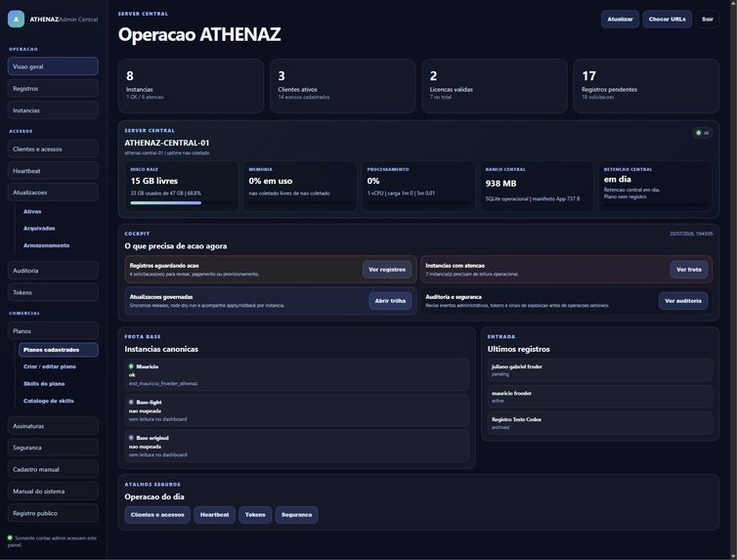The height and width of the screenshot is (560, 737).
Task: Open Criar / editar plano
Action: click(49, 366)
